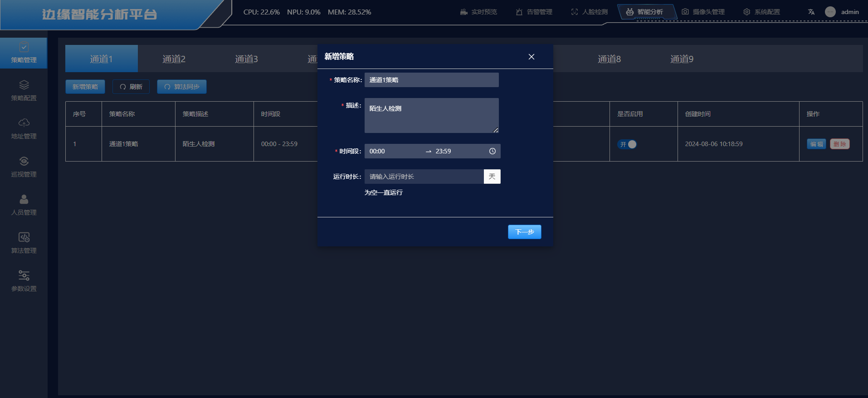Close the 新增策略 dialog
Image resolution: width=868 pixels, height=398 pixels.
(532, 57)
